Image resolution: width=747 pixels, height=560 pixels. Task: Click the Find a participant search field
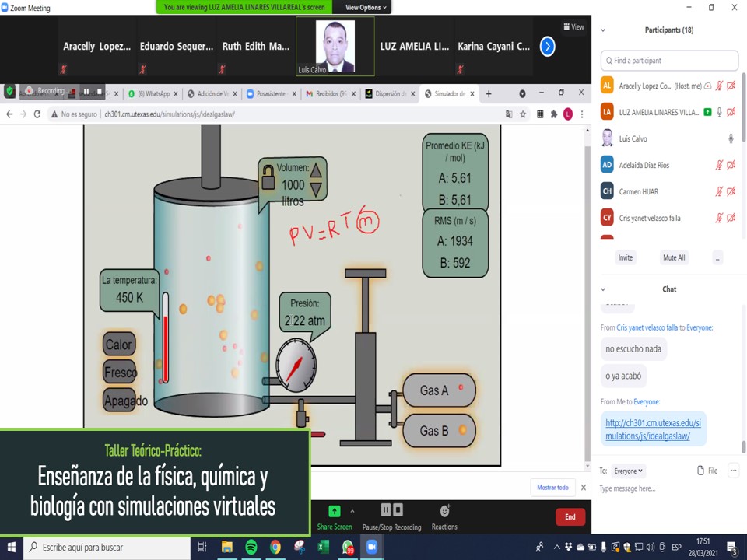pyautogui.click(x=669, y=61)
